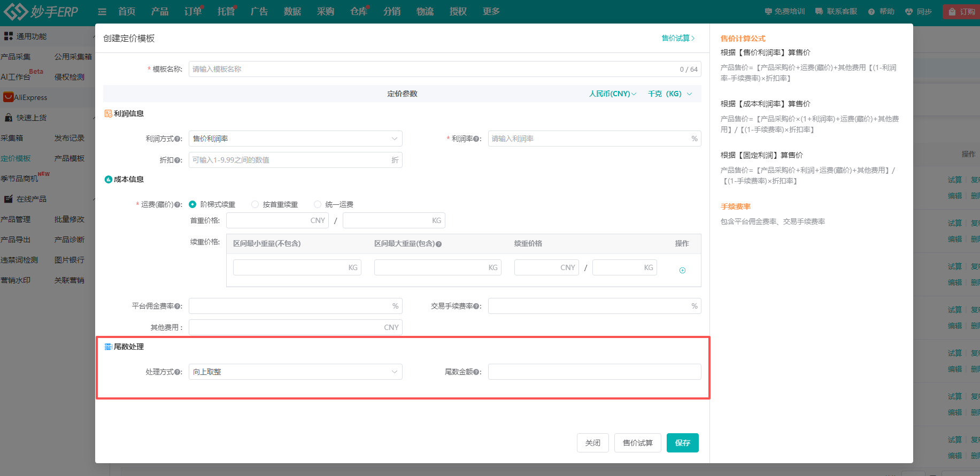This screenshot has width=980, height=476.
Task: Click the 模板名称 input field
Action: [433, 69]
